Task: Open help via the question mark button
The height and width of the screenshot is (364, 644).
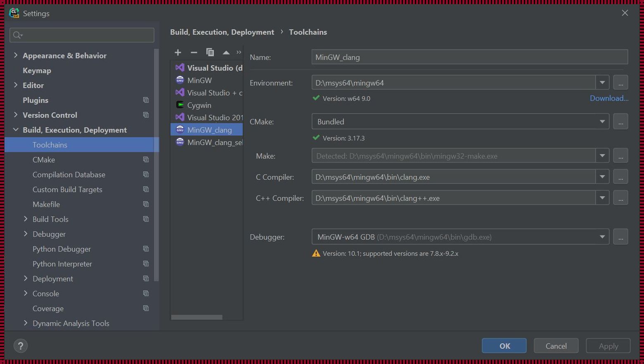Action: 21,346
